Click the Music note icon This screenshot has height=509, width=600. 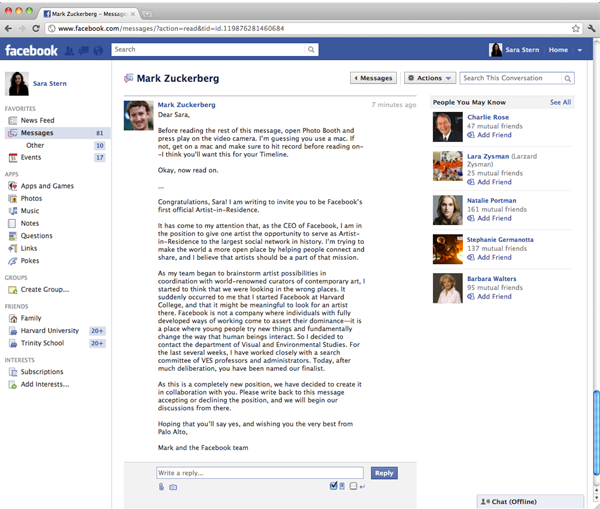pyautogui.click(x=13, y=211)
